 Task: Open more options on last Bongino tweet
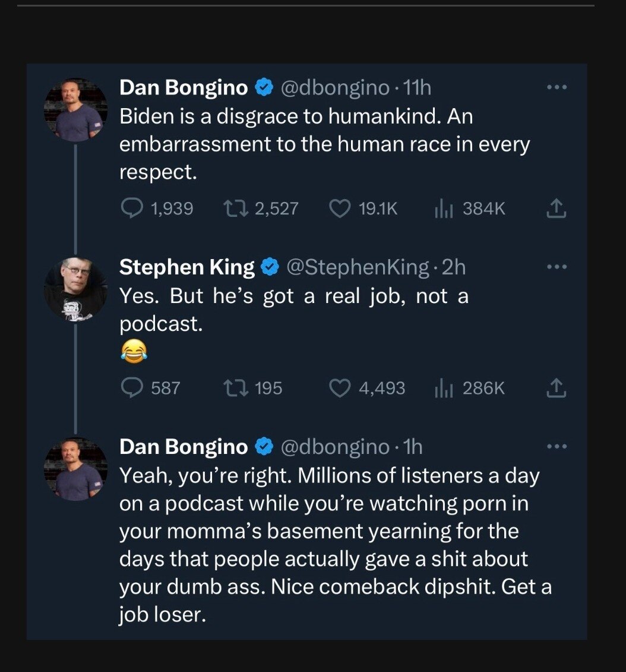click(x=558, y=446)
